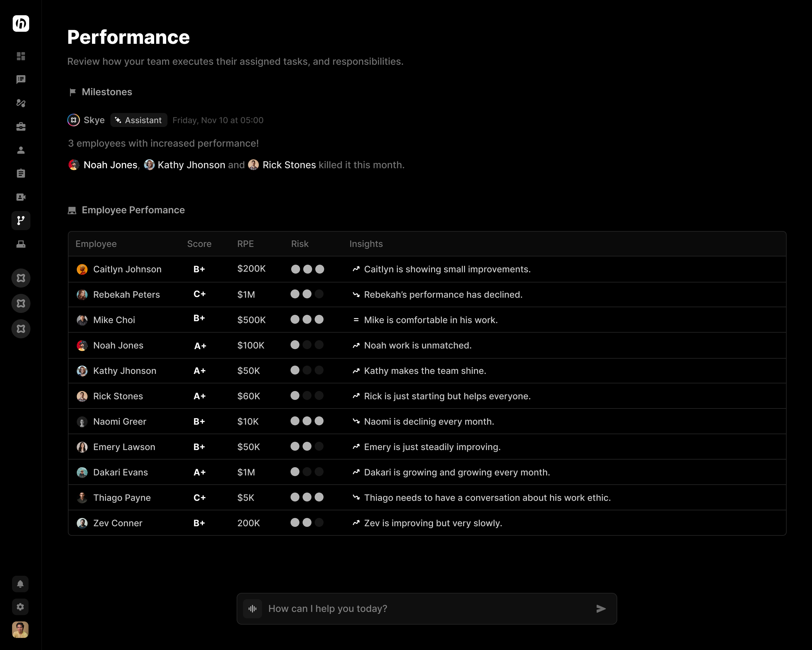Open user profile avatar at sidebar bottom
This screenshot has height=650, width=812.
click(20, 629)
